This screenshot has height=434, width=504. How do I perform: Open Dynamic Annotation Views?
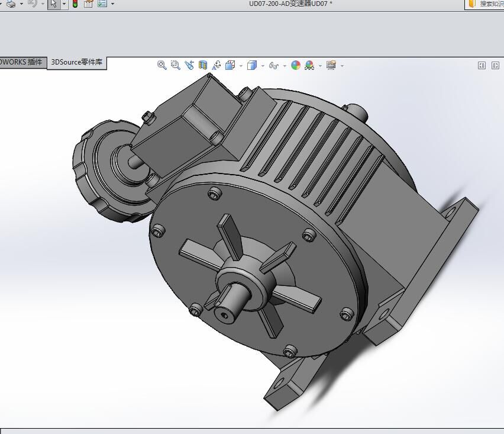pos(217,65)
